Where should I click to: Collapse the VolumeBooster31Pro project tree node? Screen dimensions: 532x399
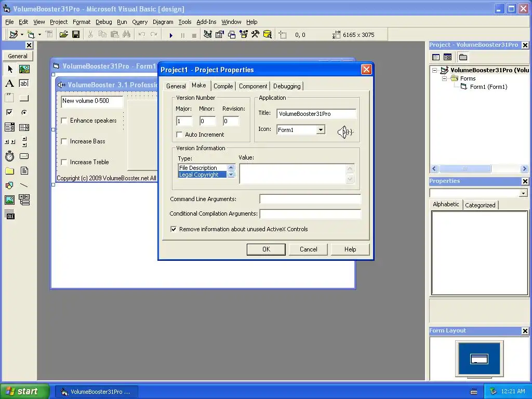(x=435, y=70)
